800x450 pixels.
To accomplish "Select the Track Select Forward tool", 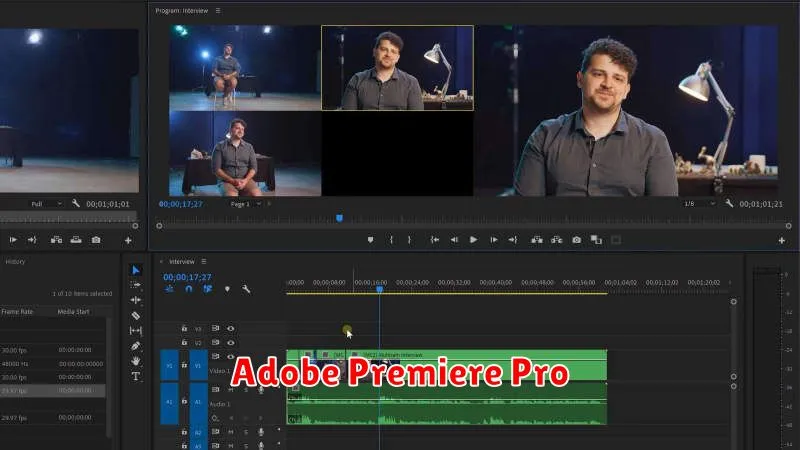I will coord(136,285).
